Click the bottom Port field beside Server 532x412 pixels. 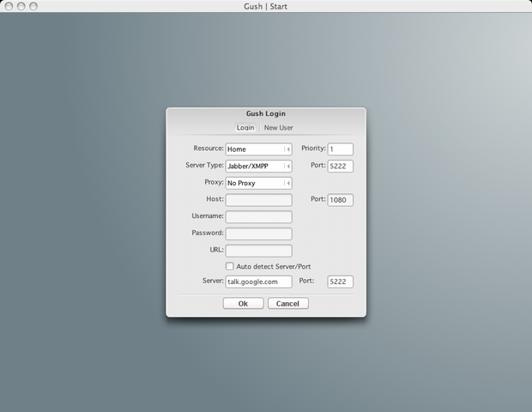(341, 282)
